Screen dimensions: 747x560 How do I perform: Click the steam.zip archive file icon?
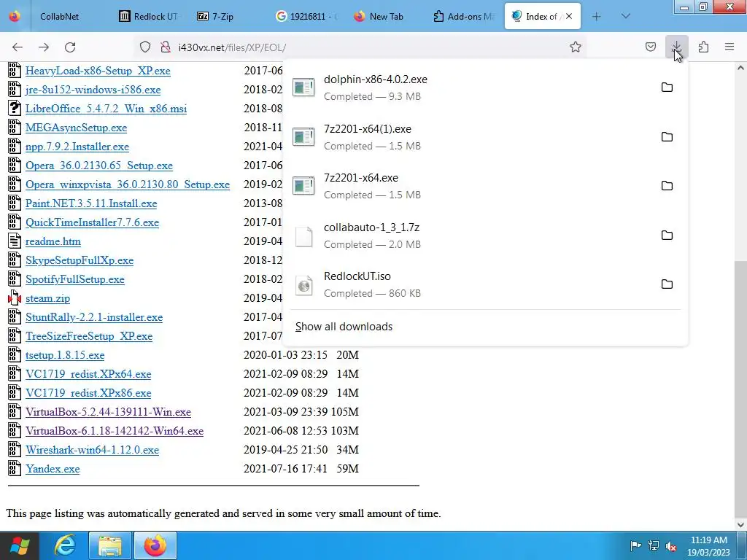[15, 298]
